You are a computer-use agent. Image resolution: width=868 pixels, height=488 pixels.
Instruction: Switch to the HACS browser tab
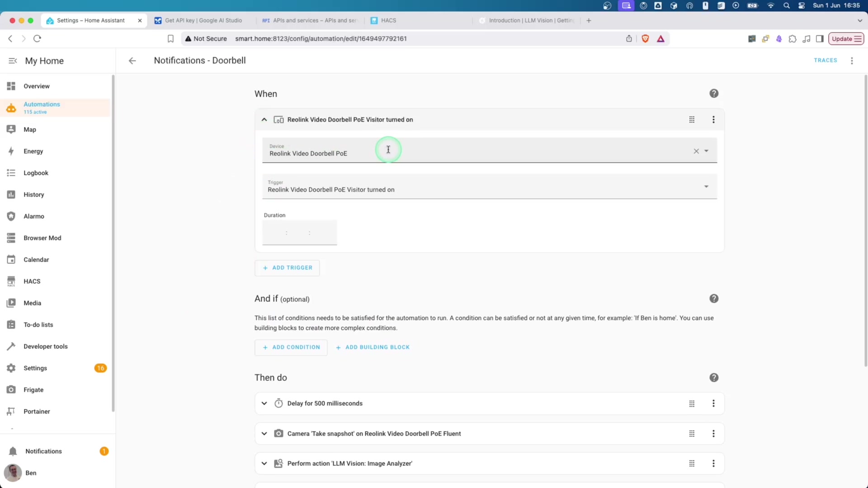click(388, 20)
